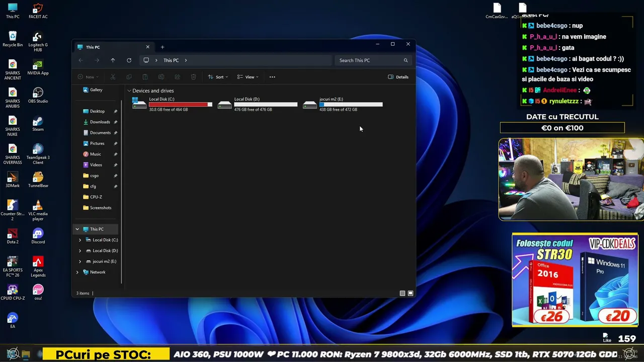The width and height of the screenshot is (644, 362).
Task: Switch to details list view in status bar
Action: (402, 293)
